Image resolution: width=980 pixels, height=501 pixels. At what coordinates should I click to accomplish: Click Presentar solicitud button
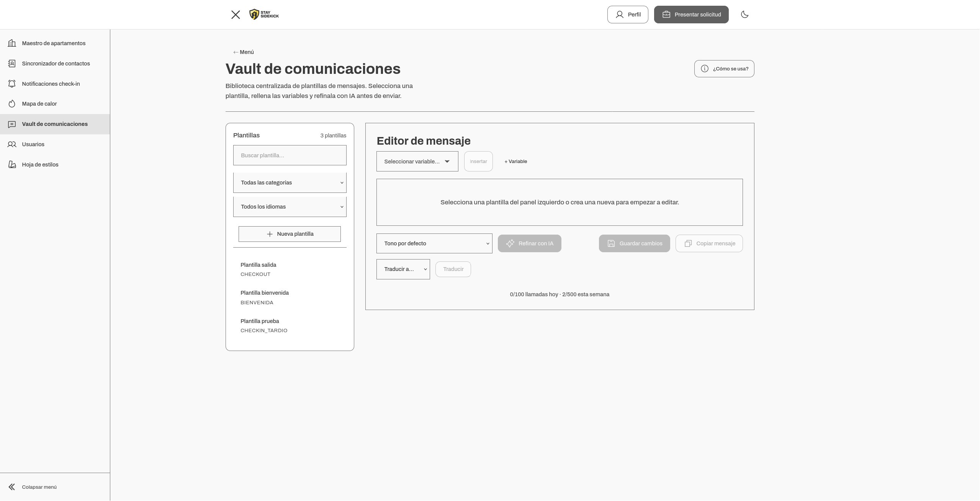pyautogui.click(x=691, y=15)
